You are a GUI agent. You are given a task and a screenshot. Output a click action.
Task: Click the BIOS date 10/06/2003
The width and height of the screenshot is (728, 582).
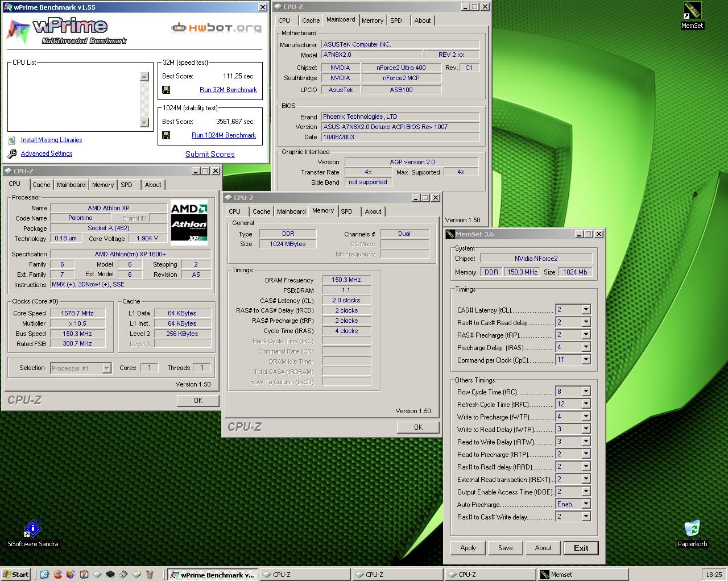(x=400, y=137)
